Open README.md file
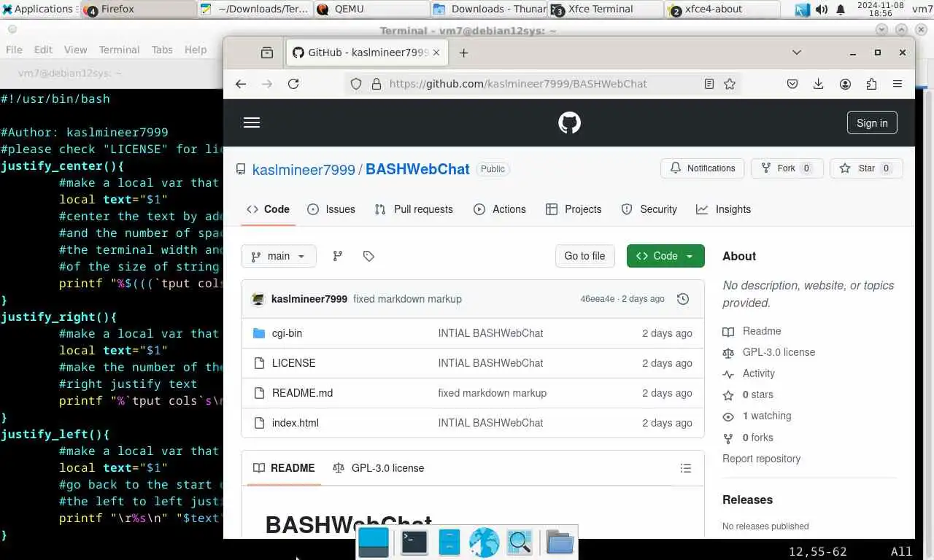The image size is (934, 560). tap(302, 393)
